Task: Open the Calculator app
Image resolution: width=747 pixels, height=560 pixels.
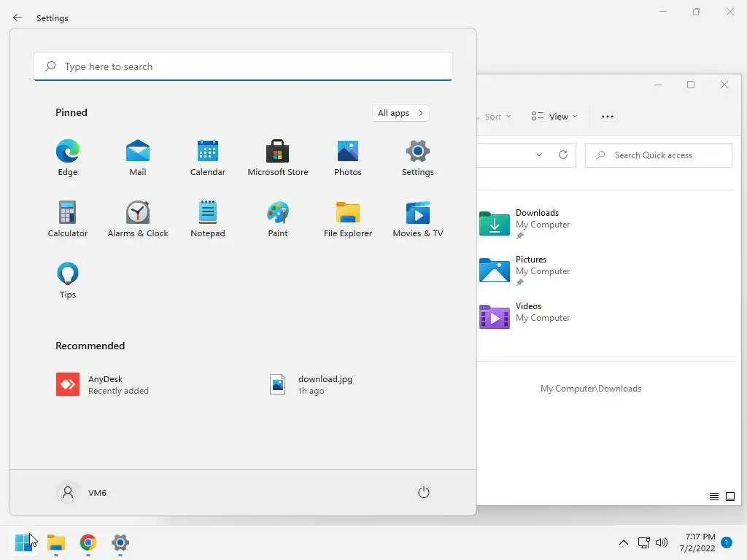Action: click(68, 219)
